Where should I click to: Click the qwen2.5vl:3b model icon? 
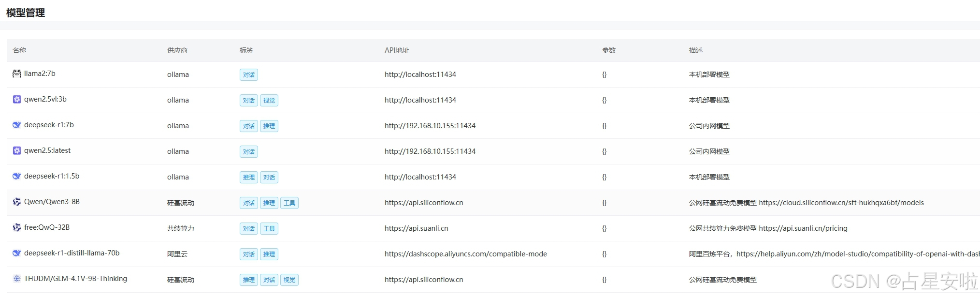[17, 99]
